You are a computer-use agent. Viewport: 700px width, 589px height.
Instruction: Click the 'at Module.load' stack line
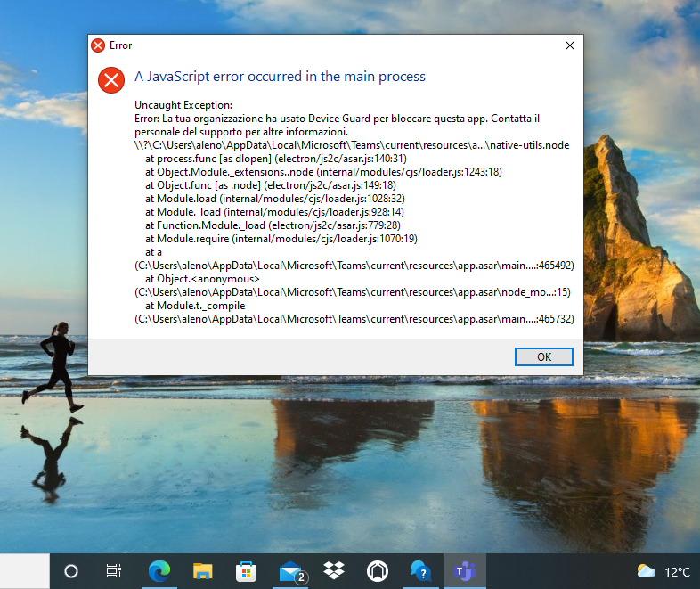(x=275, y=199)
